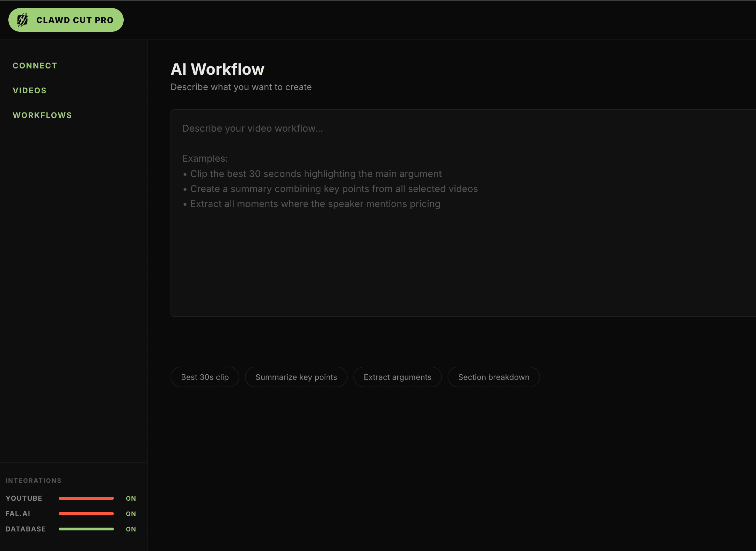This screenshot has width=756, height=551.
Task: Click the YOUTUBE integration label
Action: coord(24,498)
